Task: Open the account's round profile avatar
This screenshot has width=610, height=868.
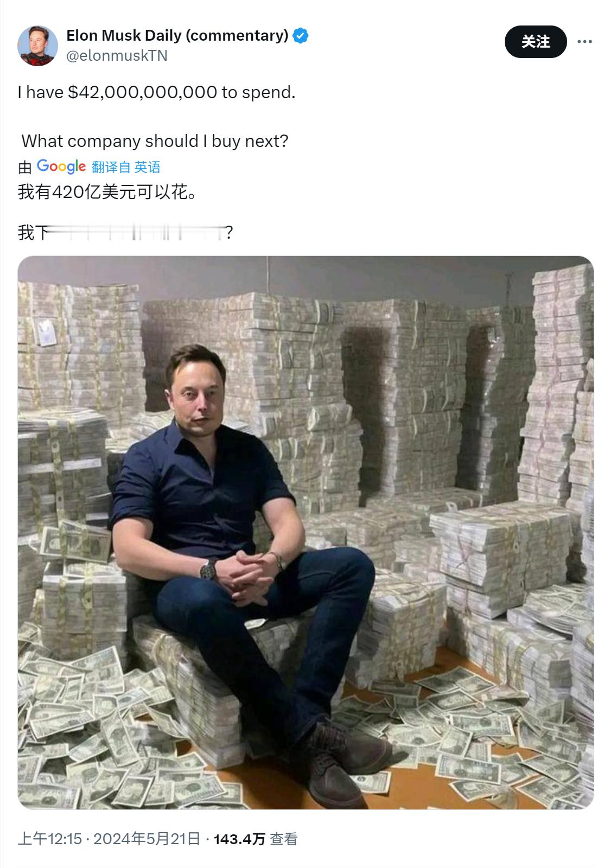Action: pyautogui.click(x=37, y=46)
